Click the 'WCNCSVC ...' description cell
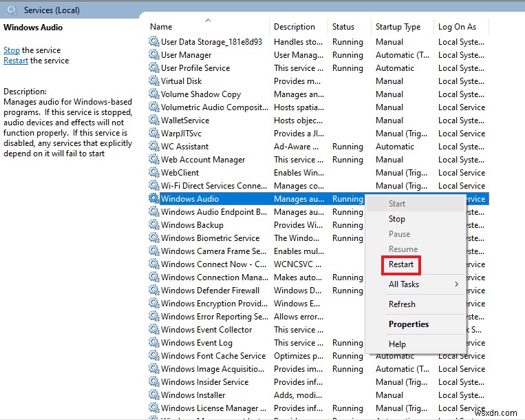This screenshot has width=525, height=420. (298, 264)
